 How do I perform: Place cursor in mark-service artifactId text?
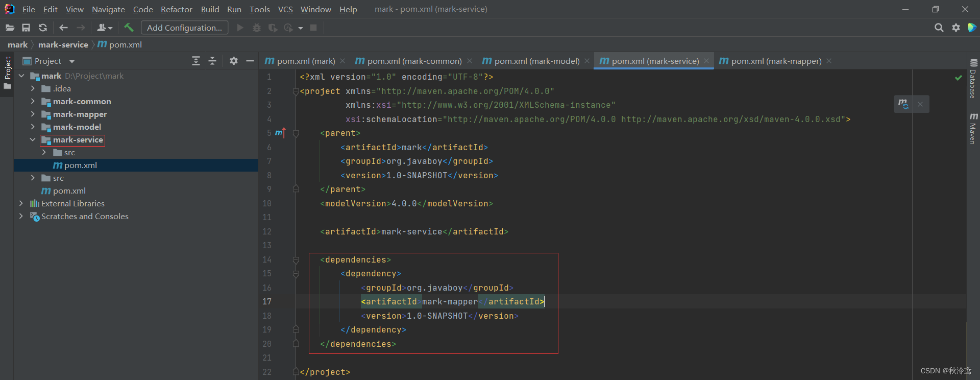(411, 231)
